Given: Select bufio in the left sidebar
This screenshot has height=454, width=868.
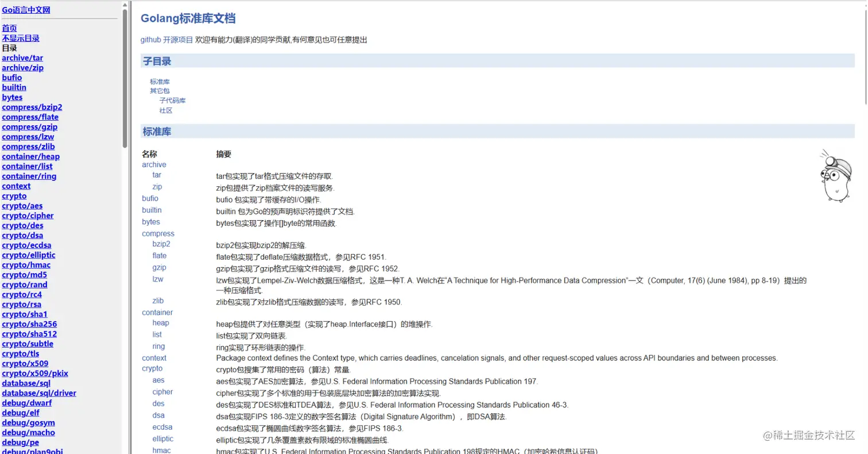Looking at the screenshot, I should pos(11,78).
